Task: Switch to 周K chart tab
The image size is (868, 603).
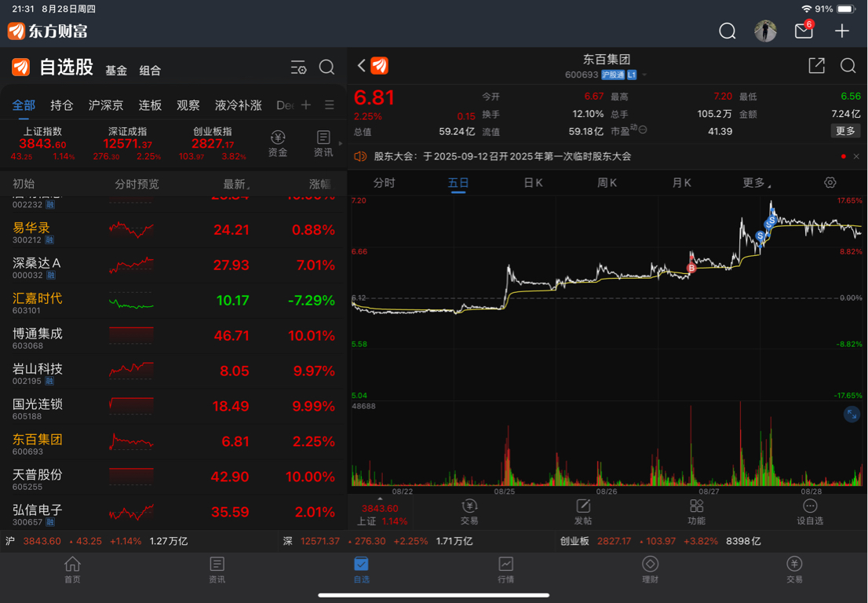Action: point(607,183)
